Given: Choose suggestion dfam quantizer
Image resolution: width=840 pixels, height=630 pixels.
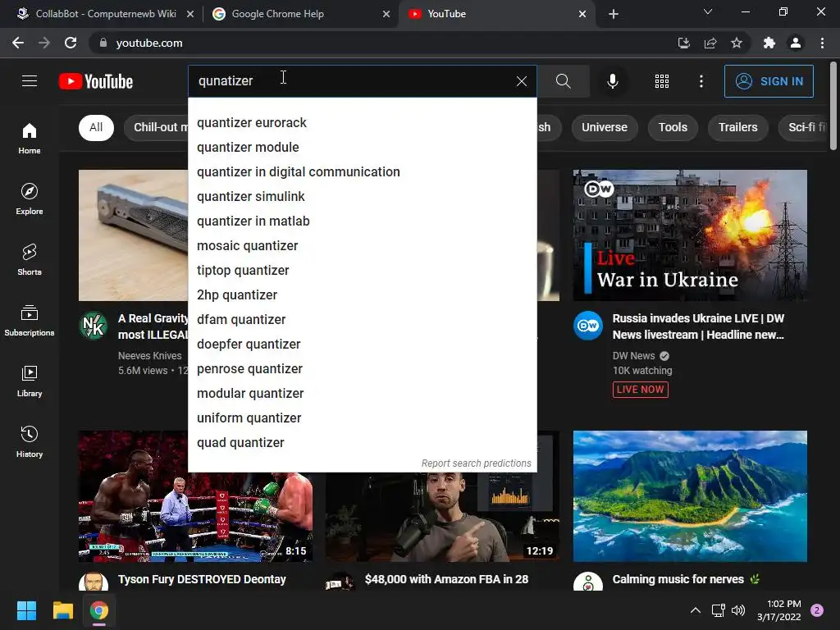Looking at the screenshot, I should (362, 320).
